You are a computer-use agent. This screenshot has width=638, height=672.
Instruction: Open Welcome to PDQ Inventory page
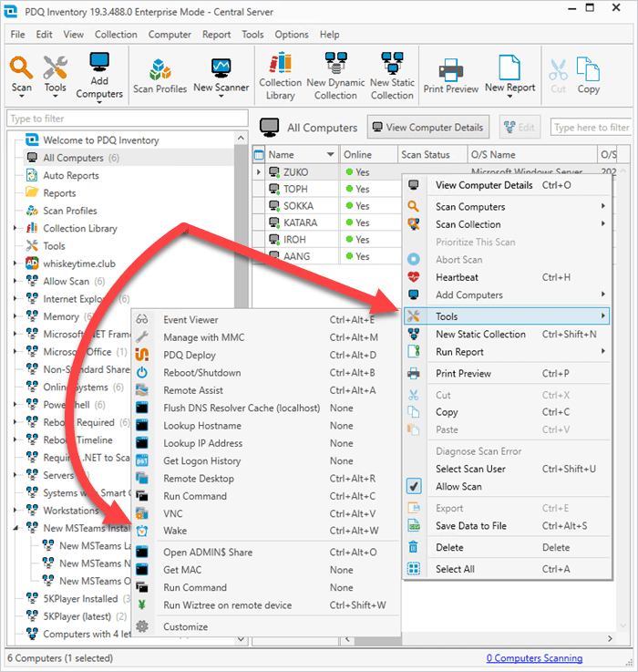click(100, 140)
